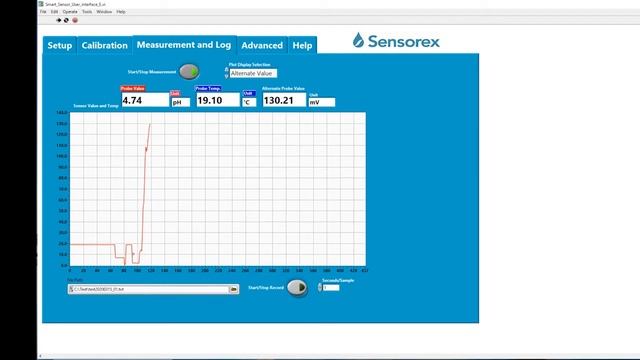Click the Start/Stop Measurement label
Screen dimensions: 640x360
coord(152,72)
